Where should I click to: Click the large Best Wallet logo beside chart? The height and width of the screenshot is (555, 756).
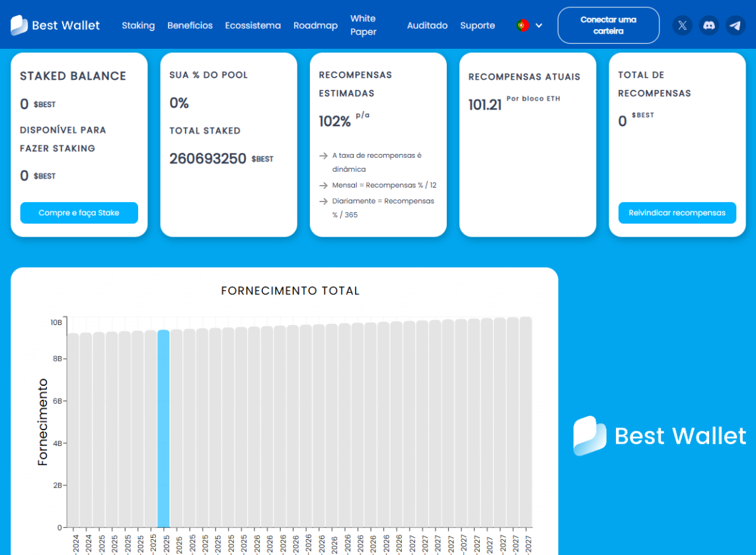(x=660, y=436)
